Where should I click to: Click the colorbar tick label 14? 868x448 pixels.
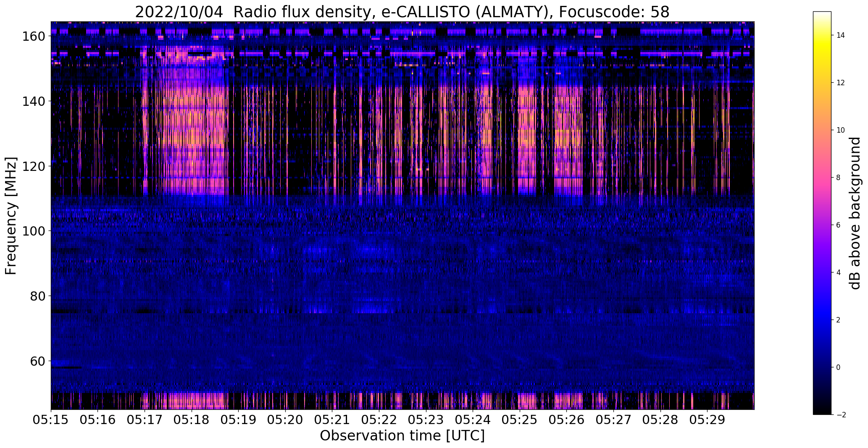click(841, 35)
